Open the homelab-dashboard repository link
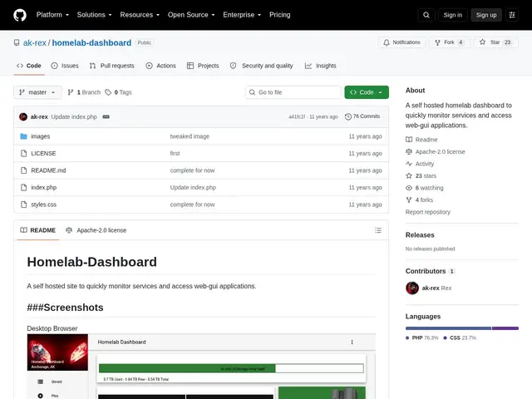Screen dimensions: 532x399 tap(91, 42)
